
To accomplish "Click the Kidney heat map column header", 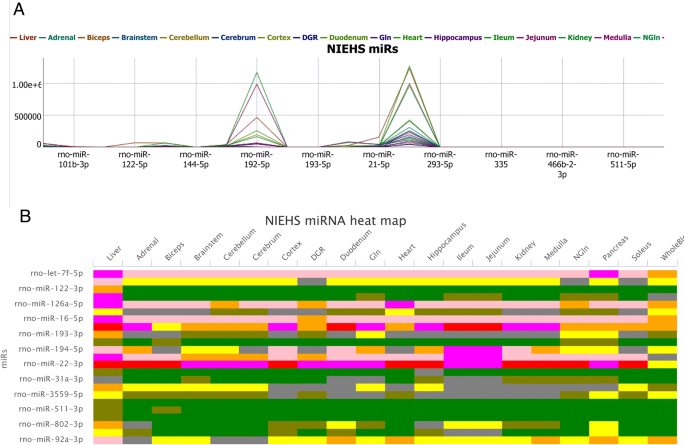I will point(526,251).
